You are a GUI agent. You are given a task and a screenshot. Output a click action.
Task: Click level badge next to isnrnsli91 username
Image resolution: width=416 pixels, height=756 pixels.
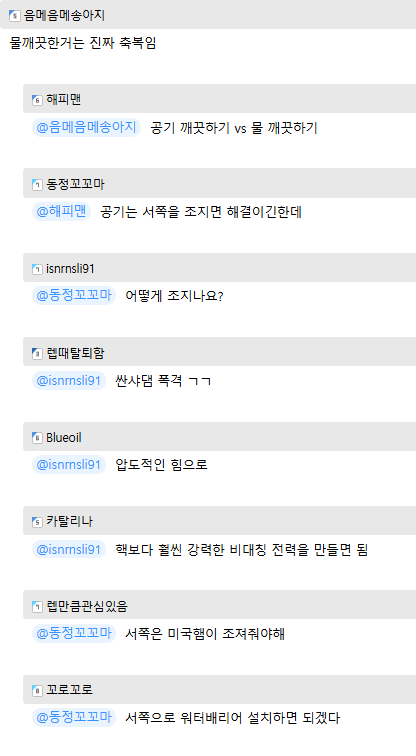37,269
